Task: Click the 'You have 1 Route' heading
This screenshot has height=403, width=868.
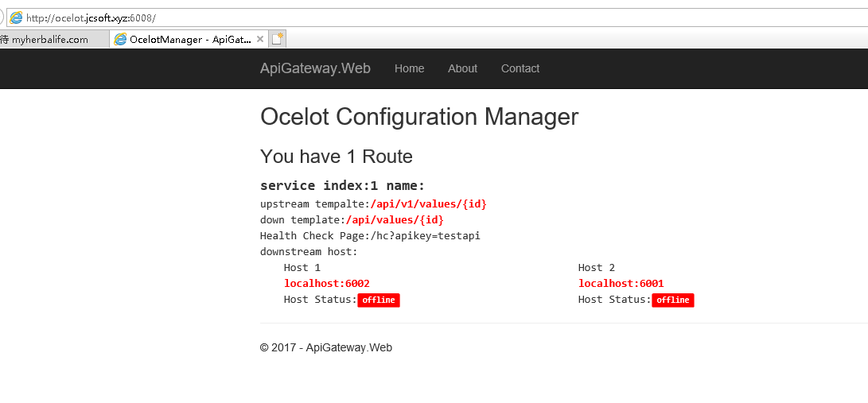Action: click(x=336, y=156)
